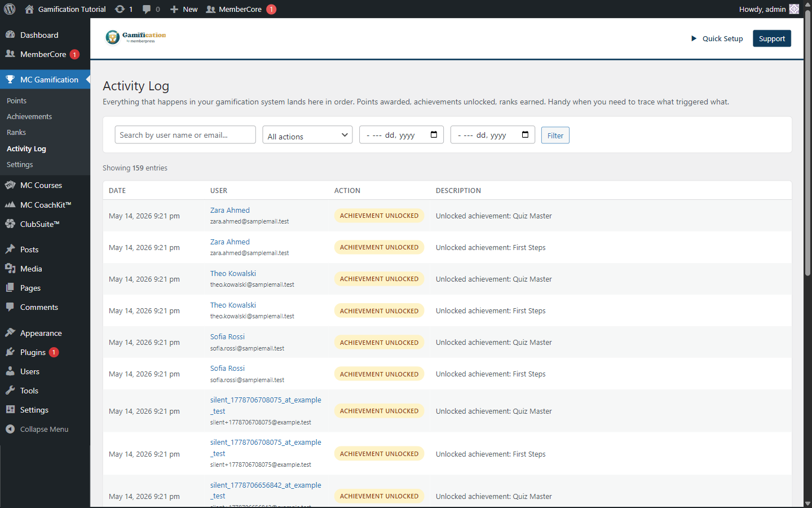Open Zara Ahmed link in First Steps row
The height and width of the screenshot is (508, 812).
click(230, 242)
